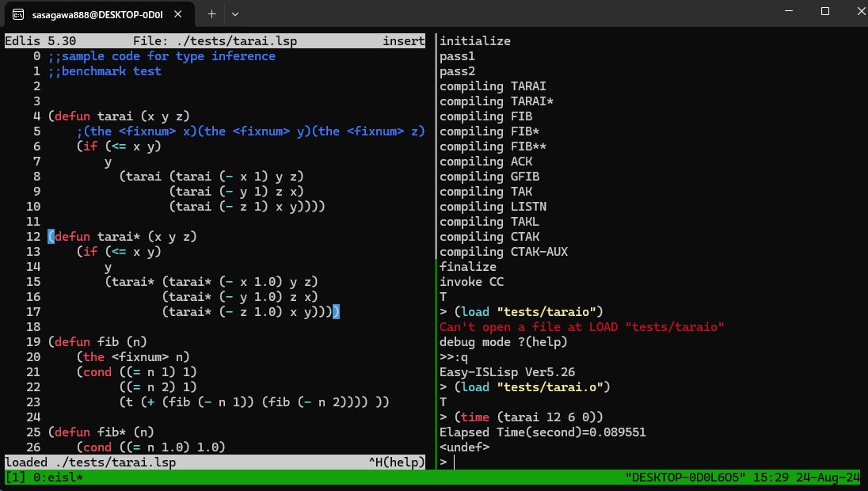Image resolution: width=868 pixels, height=491 pixels.
Task: Click '(time (tarai 12 6 0))' command
Action: tap(529, 417)
